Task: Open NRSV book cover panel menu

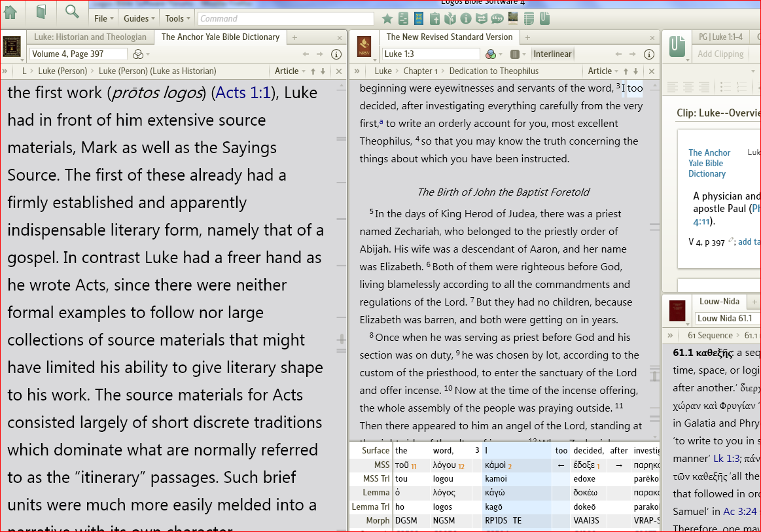Action: 364,47
